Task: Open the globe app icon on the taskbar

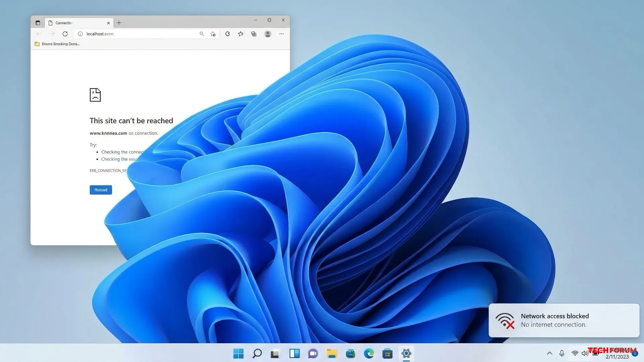Action: (x=350, y=353)
